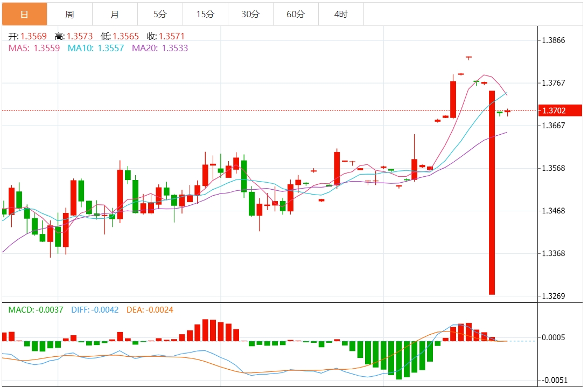Click the 1.3667 price axis label
The height and width of the screenshot is (387, 588).
point(554,126)
